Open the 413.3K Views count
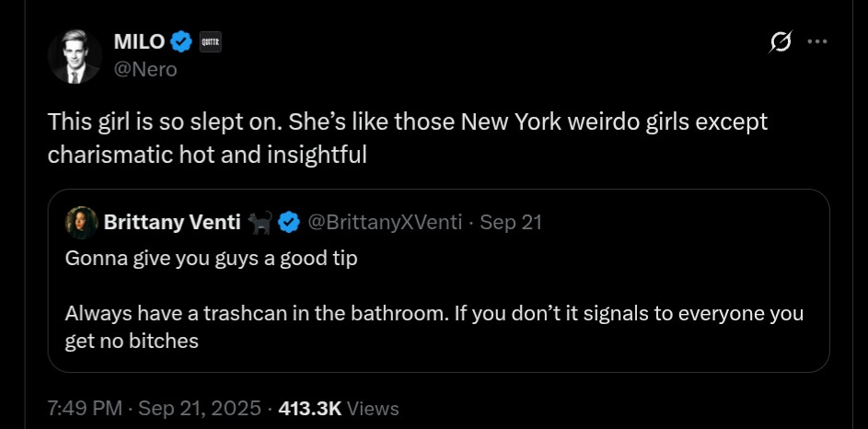Screen dimensions: 868x429 (339, 408)
